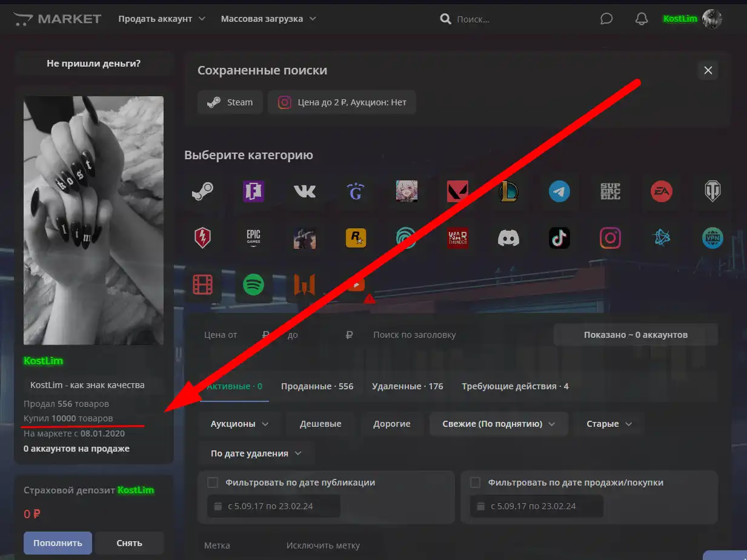Click the small user avatar in header

pyautogui.click(x=712, y=19)
